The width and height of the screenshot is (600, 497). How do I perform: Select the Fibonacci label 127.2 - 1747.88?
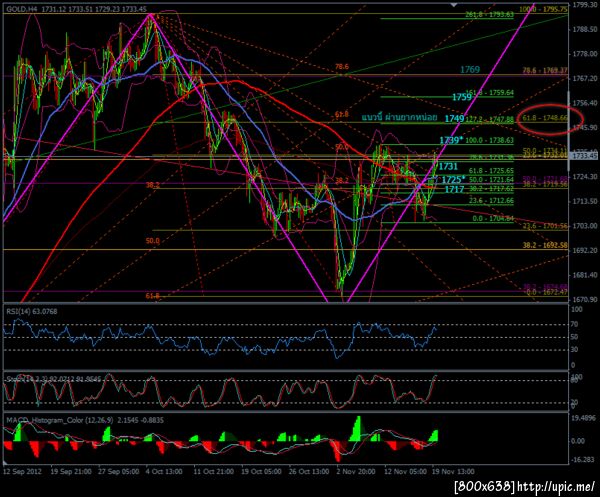click(x=489, y=119)
